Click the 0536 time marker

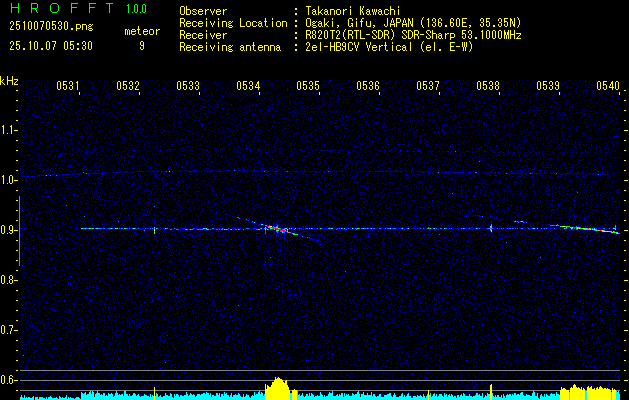coord(367,85)
